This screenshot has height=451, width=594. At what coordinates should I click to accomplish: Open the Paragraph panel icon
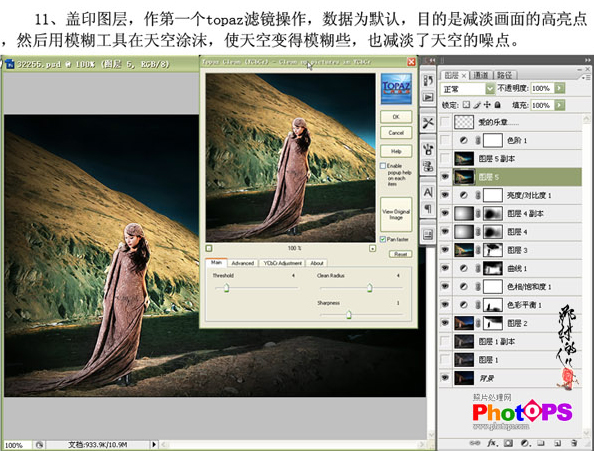pos(428,208)
